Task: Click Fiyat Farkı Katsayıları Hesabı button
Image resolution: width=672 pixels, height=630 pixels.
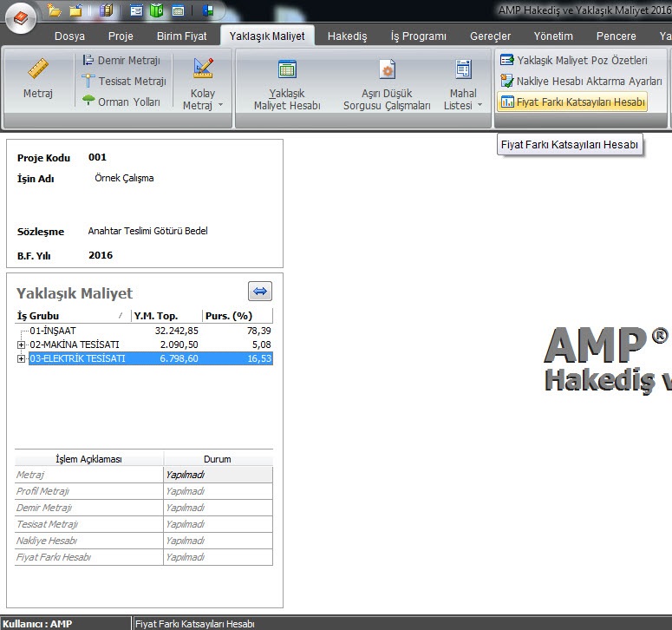Action: 572,102
